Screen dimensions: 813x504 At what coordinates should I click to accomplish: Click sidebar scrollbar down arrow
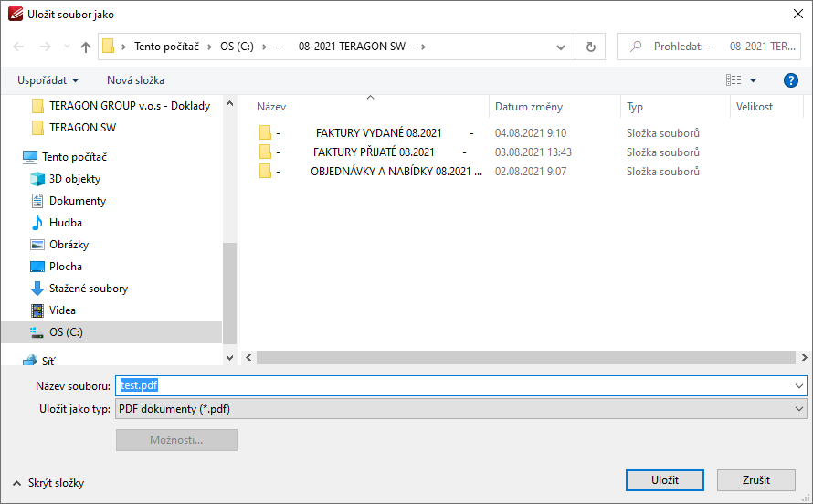point(229,357)
